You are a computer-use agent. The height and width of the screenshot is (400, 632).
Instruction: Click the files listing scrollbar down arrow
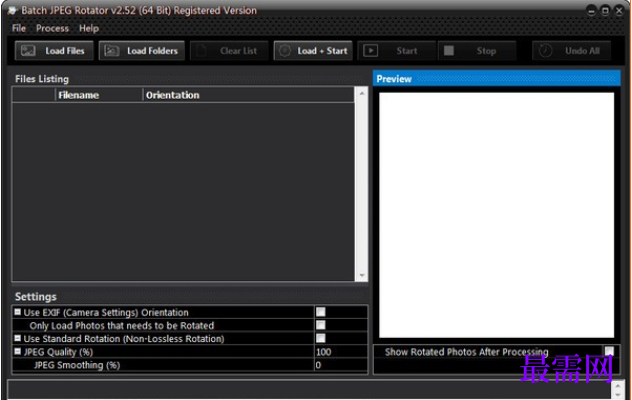pos(362,275)
